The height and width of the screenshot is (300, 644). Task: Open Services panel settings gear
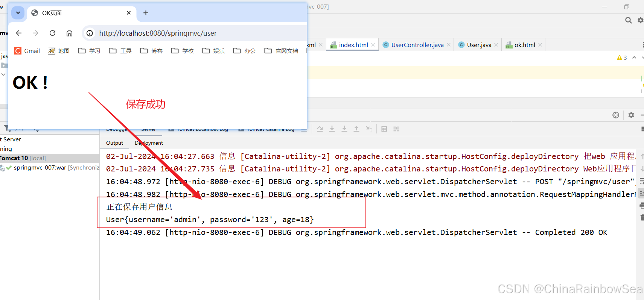pos(631,115)
